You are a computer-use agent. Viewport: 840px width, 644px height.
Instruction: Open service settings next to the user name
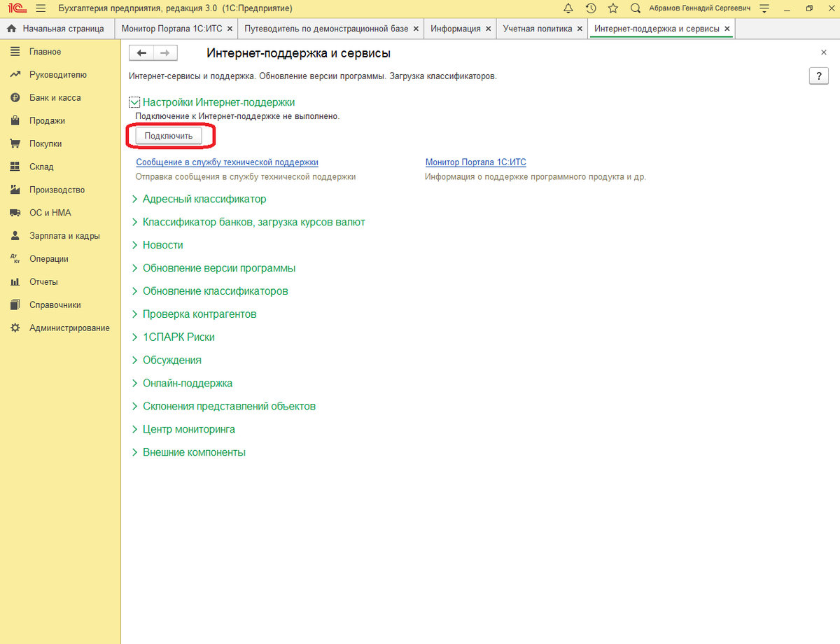[x=764, y=8]
